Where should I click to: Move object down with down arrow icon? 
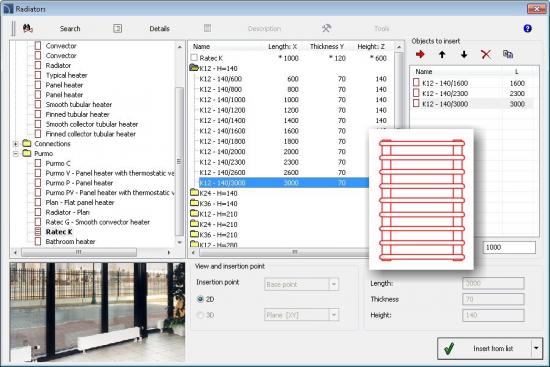pyautogui.click(x=464, y=54)
